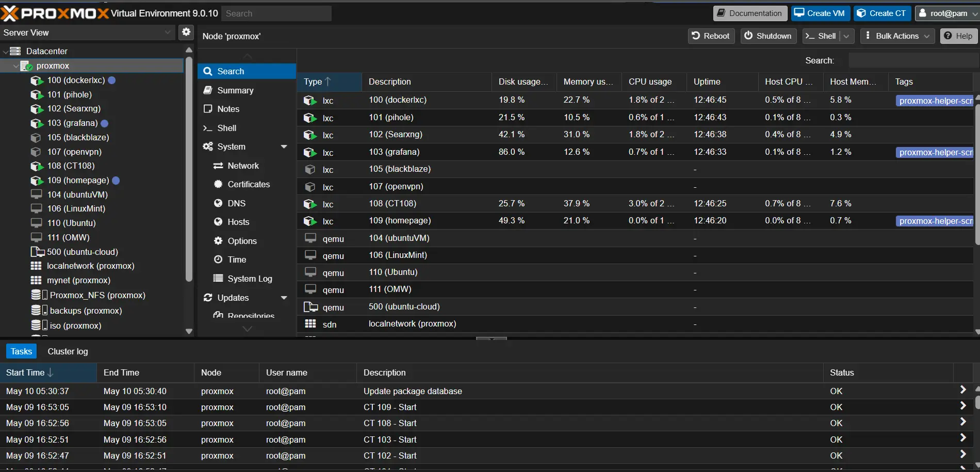Open the Server View dropdown
980x472 pixels.
click(x=168, y=32)
